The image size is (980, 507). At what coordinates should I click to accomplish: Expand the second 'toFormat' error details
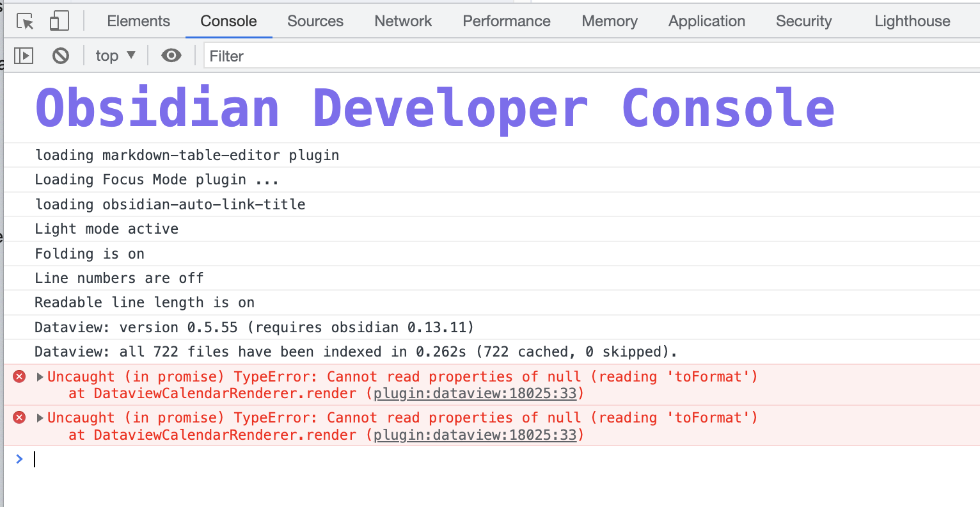pos(39,417)
